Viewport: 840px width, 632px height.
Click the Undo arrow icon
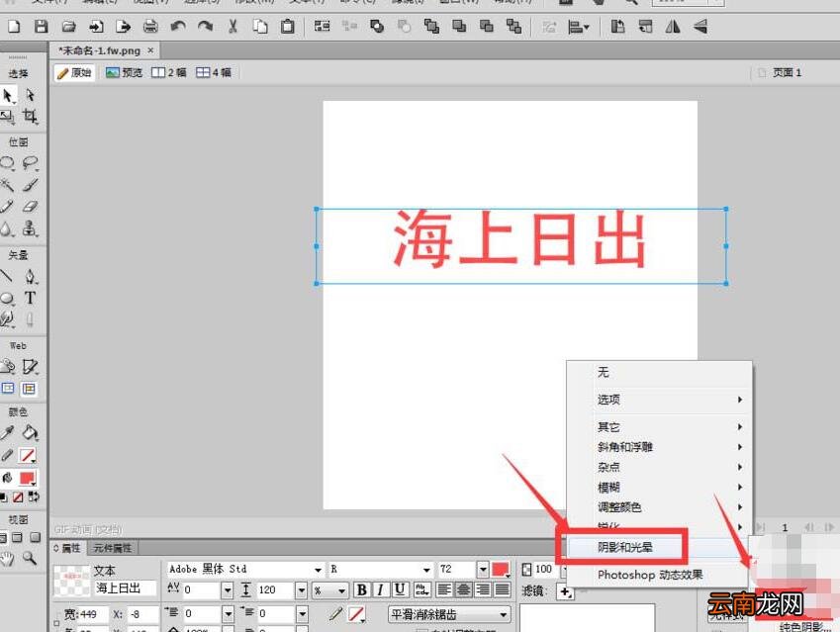pos(178,27)
